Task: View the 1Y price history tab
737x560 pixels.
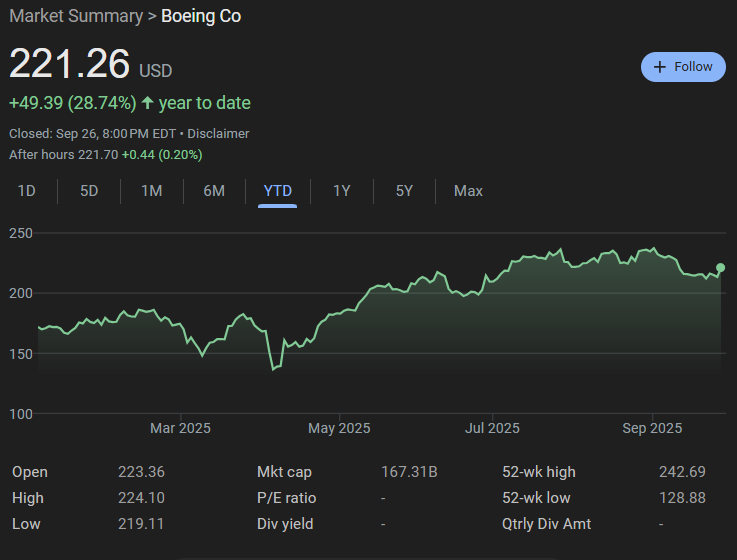Action: point(341,190)
